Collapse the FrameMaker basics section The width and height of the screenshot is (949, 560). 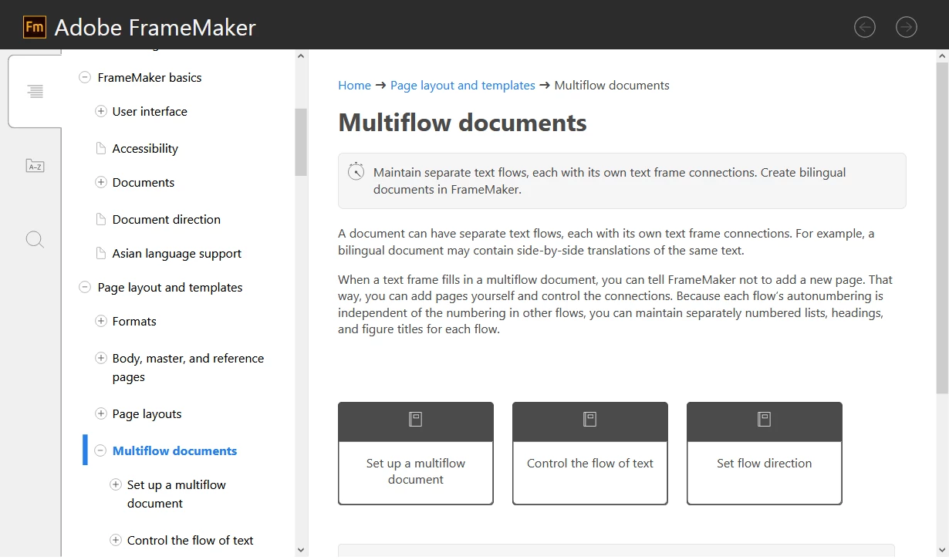pos(85,77)
